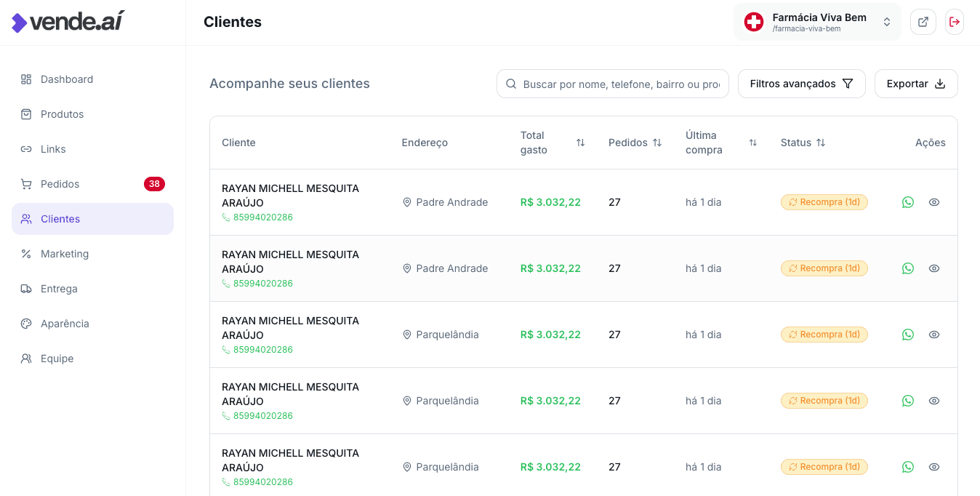Sort the Pedidos column
This screenshot has height=496, width=980.
[657, 143]
